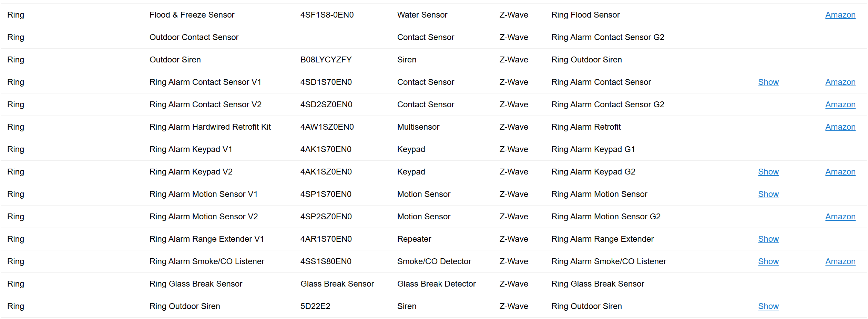Click Show link for Motion Sensor V1
This screenshot has height=319, width=868.
(768, 194)
